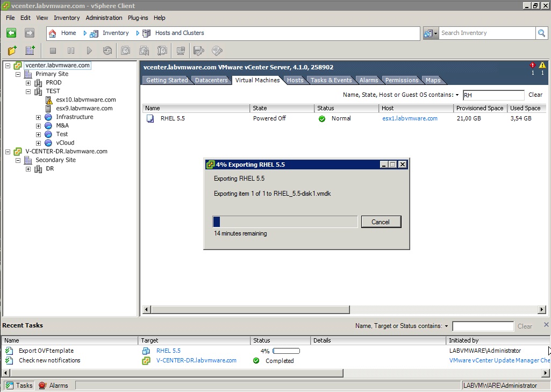The width and height of the screenshot is (551, 392).
Task: Open the V-CENTER-DR.labvmware.com target link
Action: pyautogui.click(x=196, y=360)
